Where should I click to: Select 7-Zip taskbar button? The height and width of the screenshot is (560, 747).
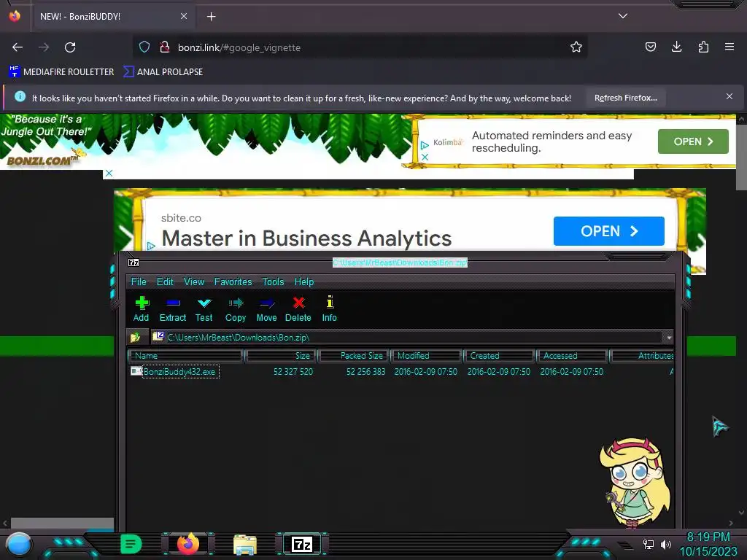302,544
